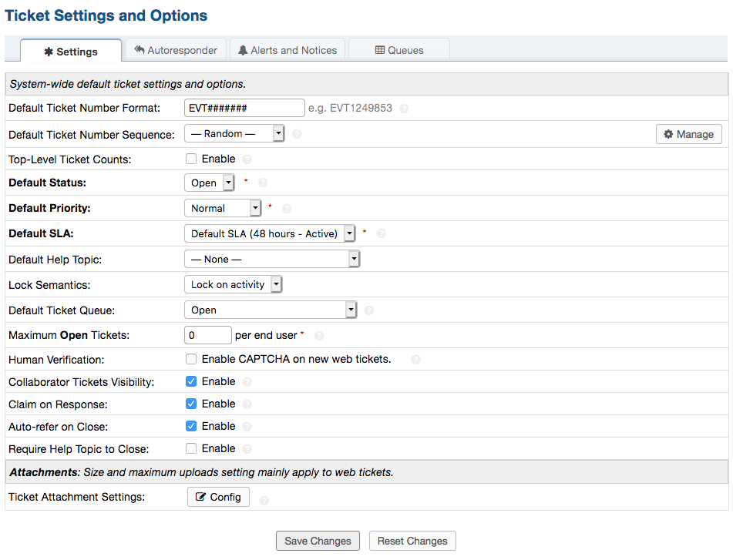This screenshot has width=733, height=560.
Task: Open help tip for Default SLA
Action: [x=382, y=233]
